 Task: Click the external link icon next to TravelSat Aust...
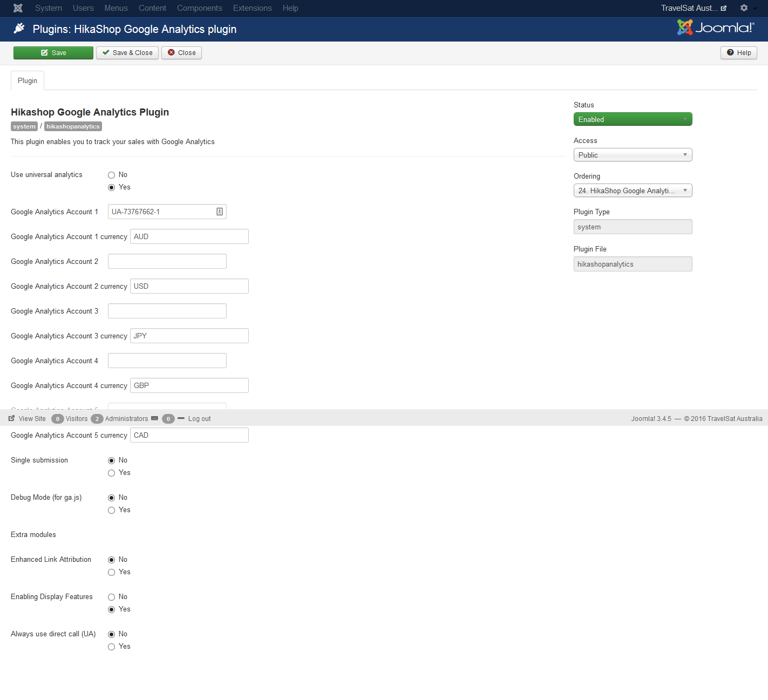724,8
